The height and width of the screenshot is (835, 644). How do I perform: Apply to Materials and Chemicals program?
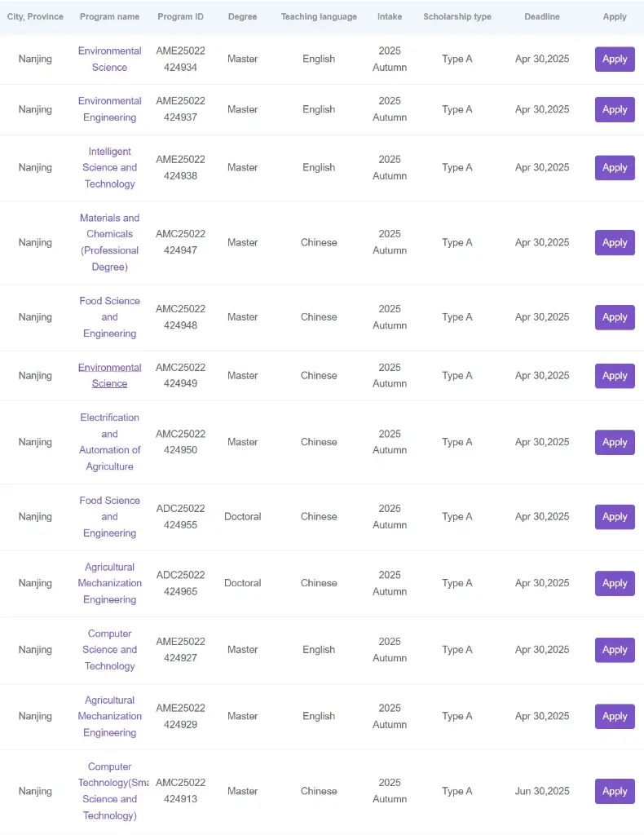click(614, 243)
